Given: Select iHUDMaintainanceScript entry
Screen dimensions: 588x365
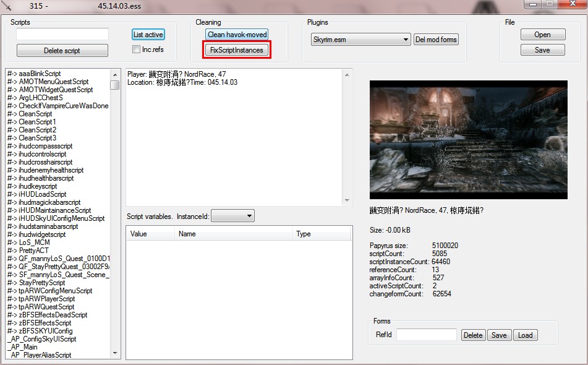Looking at the screenshot, I should tap(49, 210).
